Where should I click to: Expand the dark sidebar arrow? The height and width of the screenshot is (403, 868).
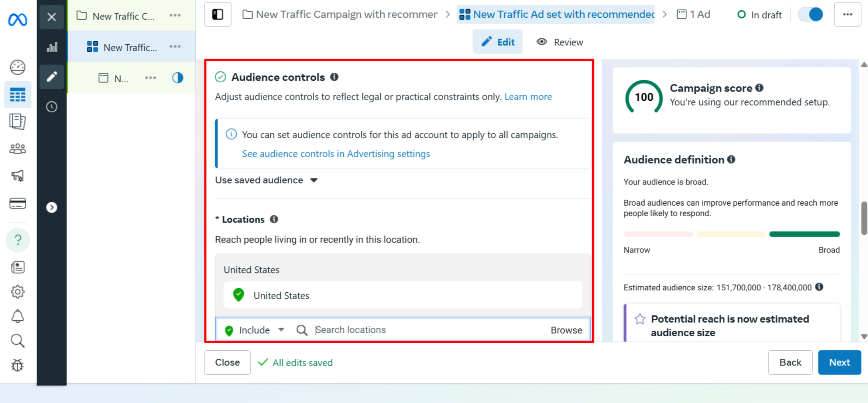52,207
